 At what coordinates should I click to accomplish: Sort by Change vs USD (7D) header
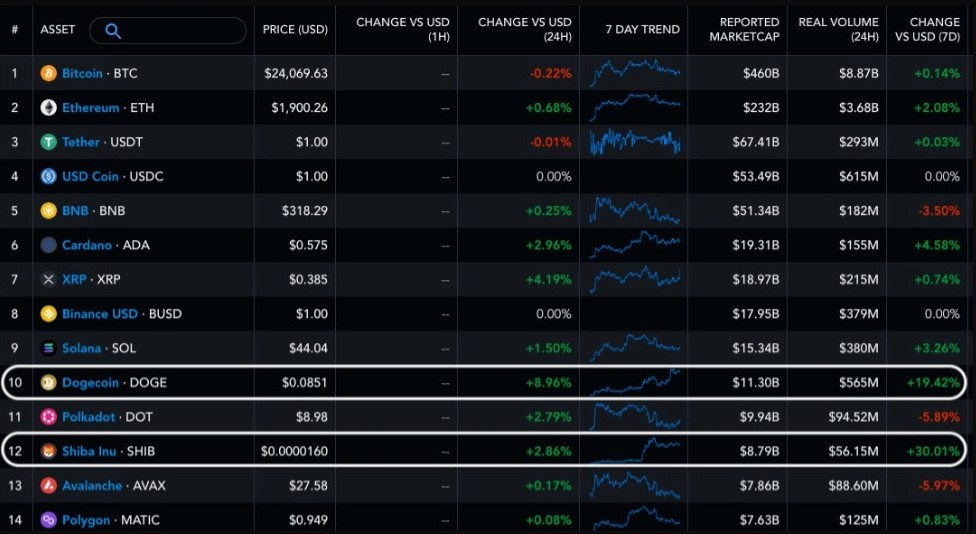pos(934,30)
